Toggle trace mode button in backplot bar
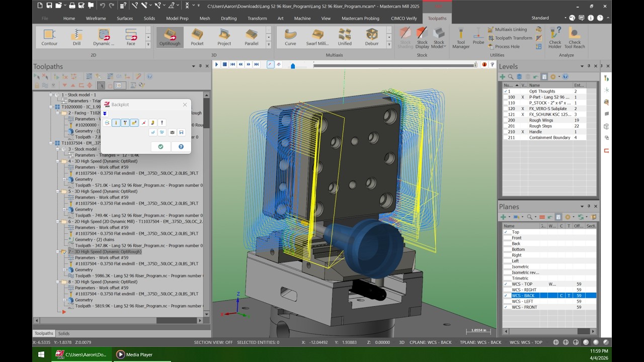The width and height of the screenshot is (644, 362). point(270,64)
